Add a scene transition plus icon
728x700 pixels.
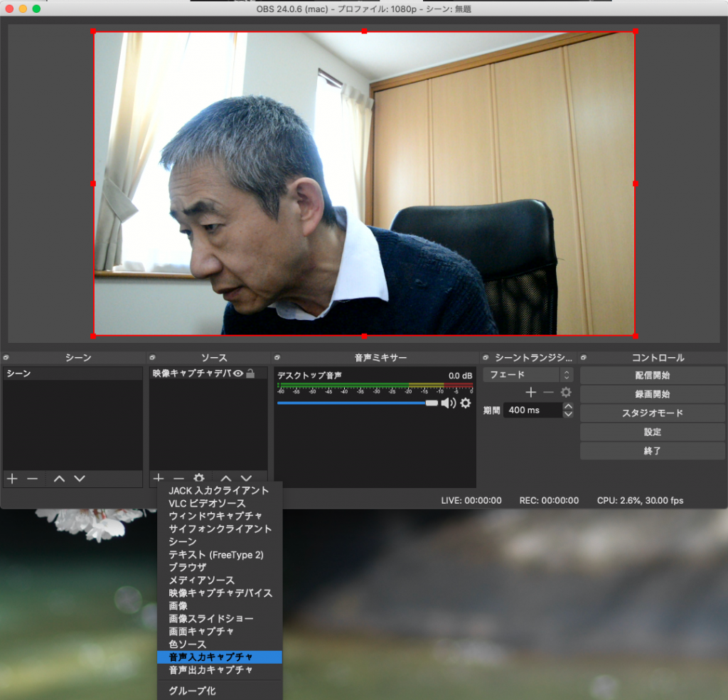(x=530, y=393)
